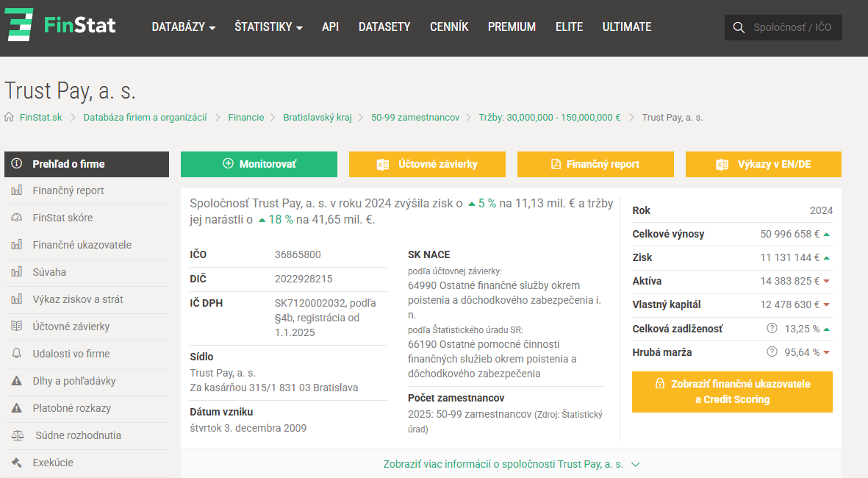This screenshot has height=478, width=868.
Task: Click the search magnifier icon
Action: [x=739, y=28]
